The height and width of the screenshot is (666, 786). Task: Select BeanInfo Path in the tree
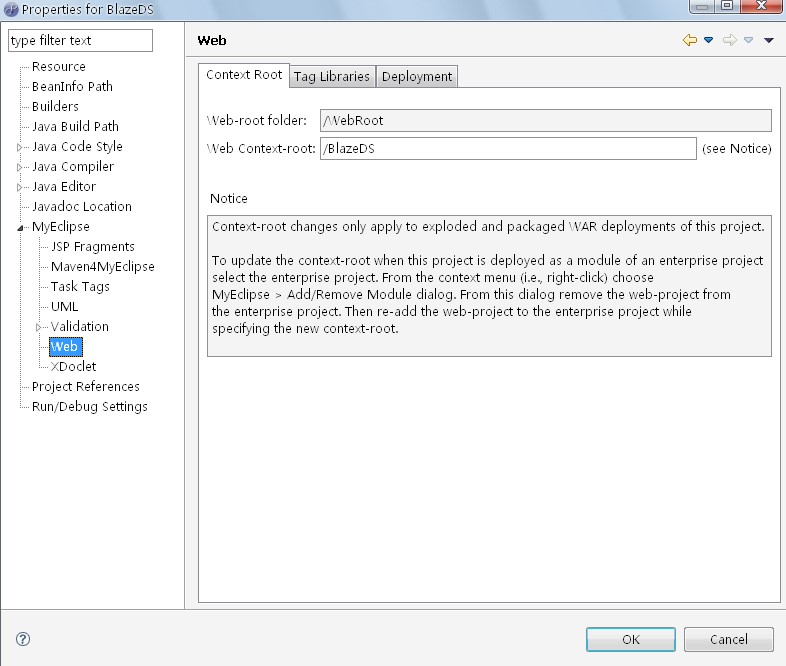[x=72, y=87]
